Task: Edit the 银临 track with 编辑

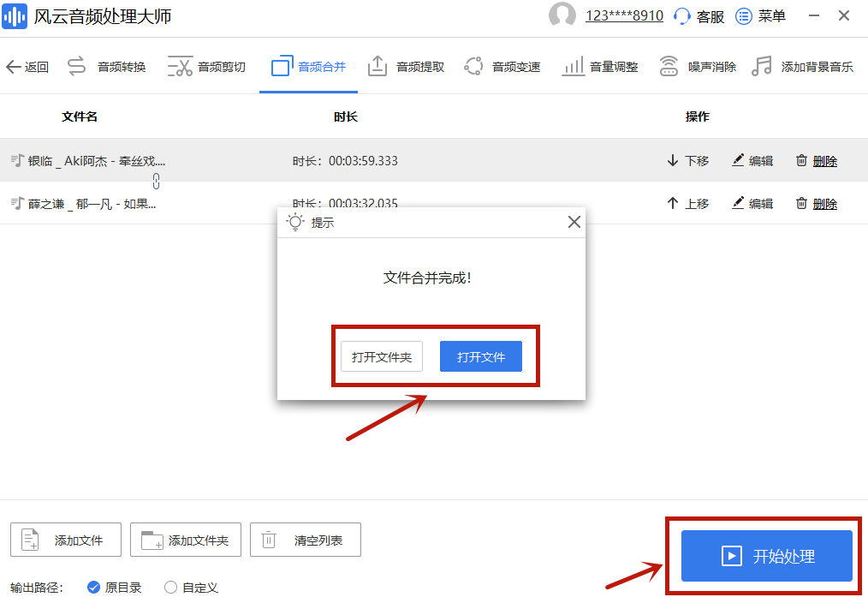Action: point(752,161)
